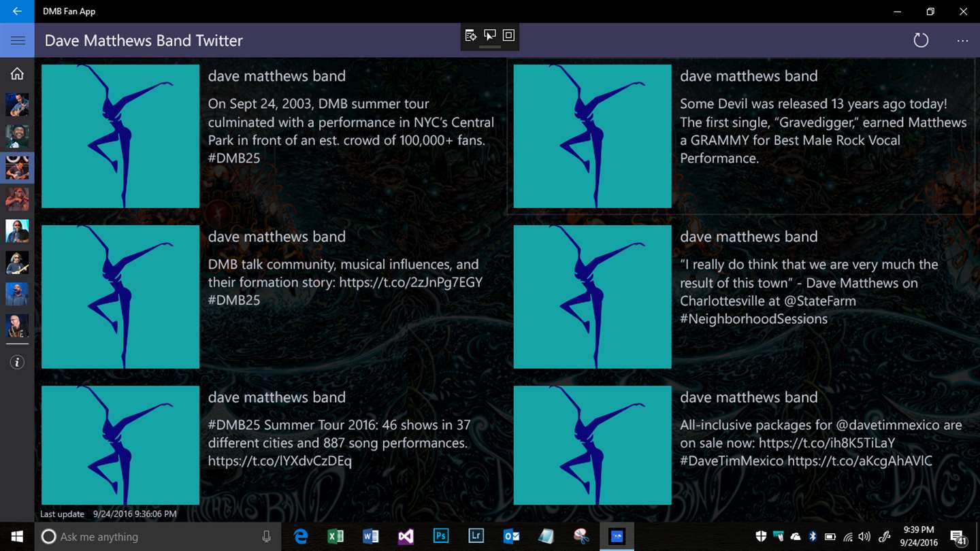The width and height of the screenshot is (980, 551).
Task: Go to the Home page in sidebar
Action: tap(17, 73)
